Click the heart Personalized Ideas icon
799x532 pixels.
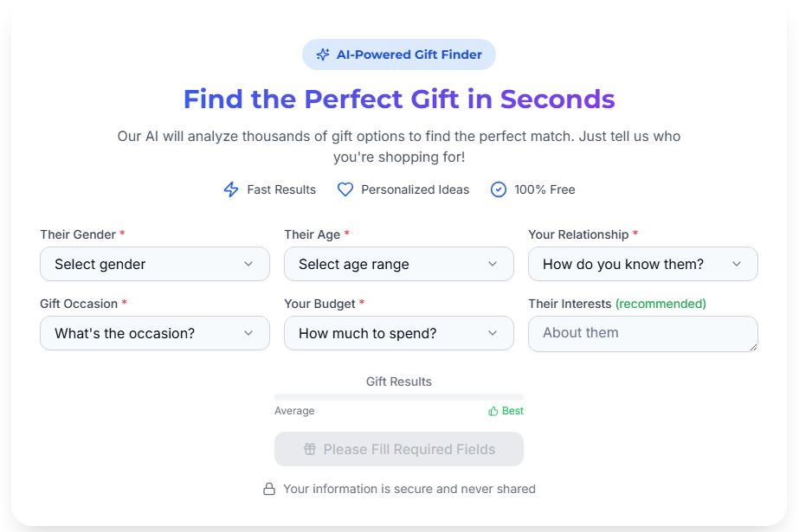click(x=345, y=189)
